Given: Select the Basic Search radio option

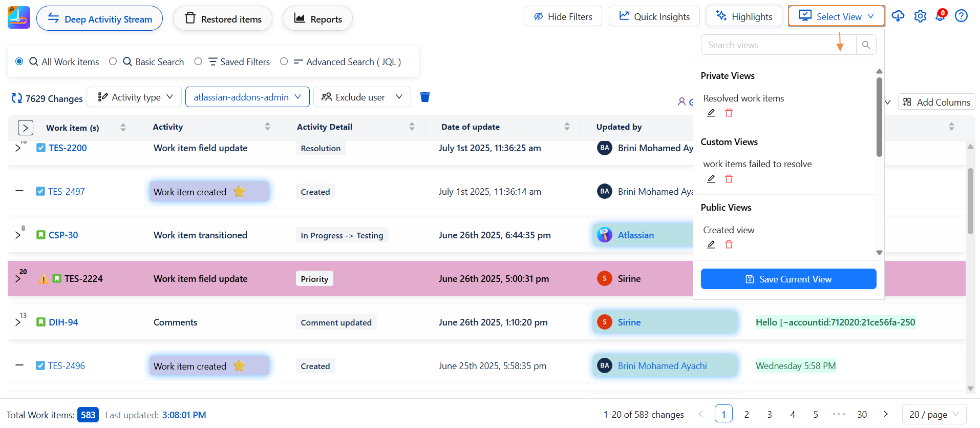Looking at the screenshot, I should coord(113,62).
